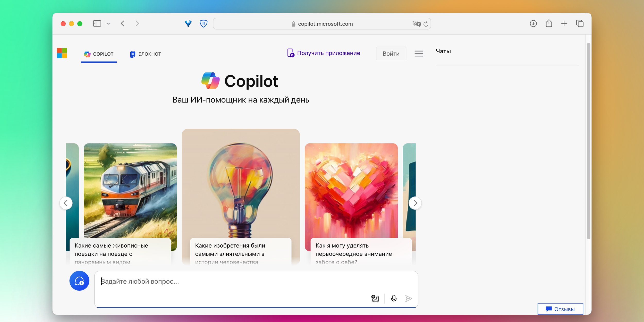
Task: Go forward with the Safari forward arrow
Action: click(137, 24)
